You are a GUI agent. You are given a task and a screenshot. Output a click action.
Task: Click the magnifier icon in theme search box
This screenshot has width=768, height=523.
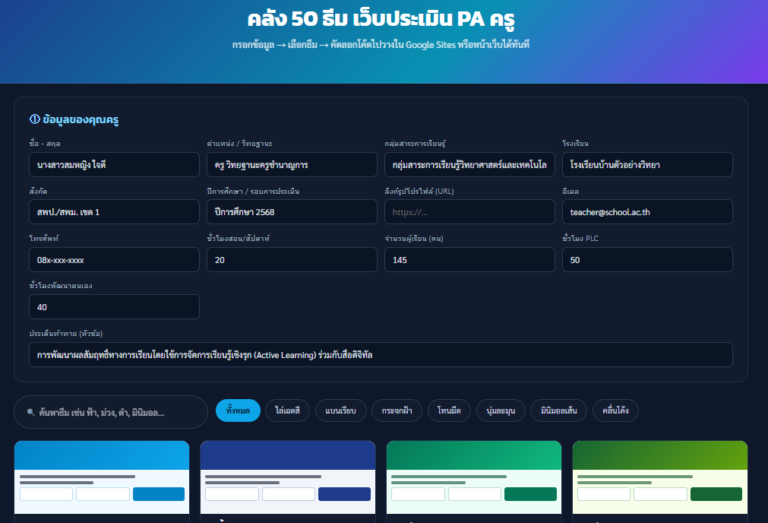pyautogui.click(x=31, y=412)
